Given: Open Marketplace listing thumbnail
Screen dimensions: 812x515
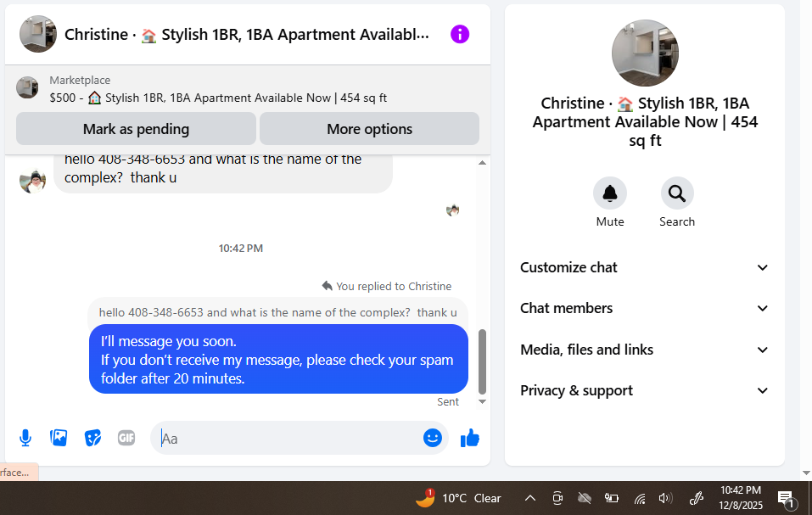Looking at the screenshot, I should [x=27, y=87].
